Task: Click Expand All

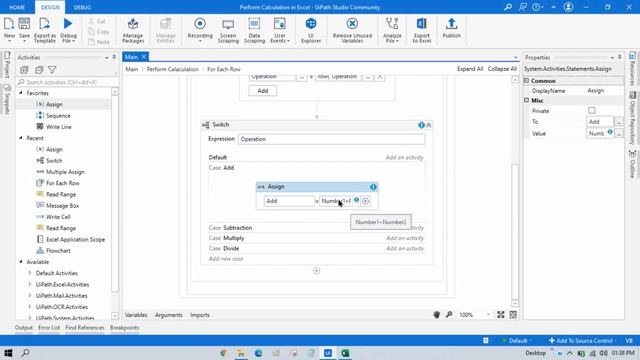Action: coord(470,69)
